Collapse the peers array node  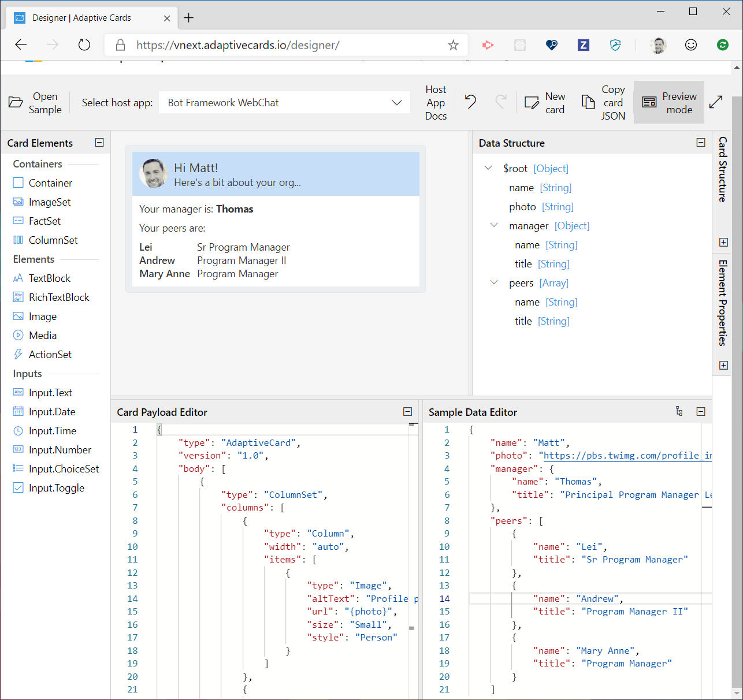pyautogui.click(x=494, y=282)
